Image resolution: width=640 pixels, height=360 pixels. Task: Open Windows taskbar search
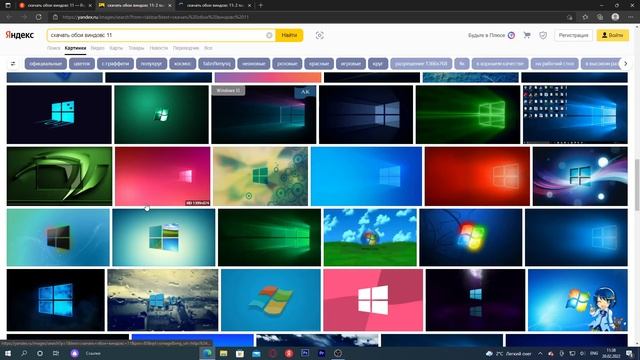(x=24, y=353)
